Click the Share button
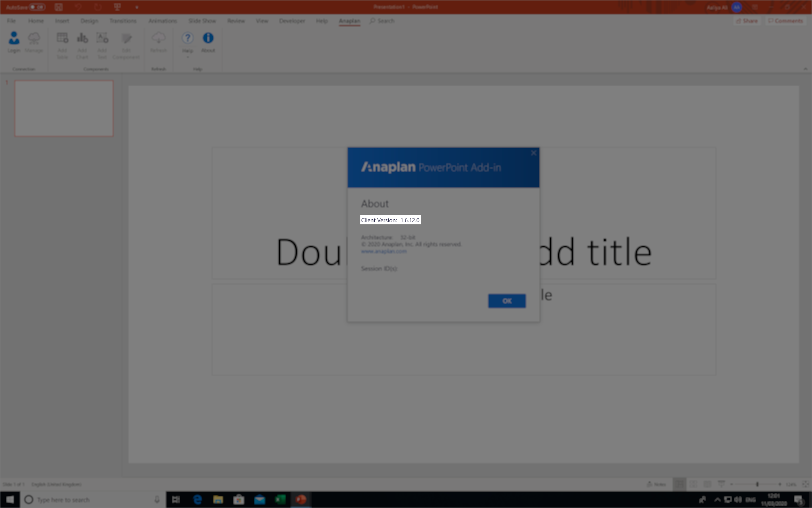Viewport: 812px width, 508px height. [747, 21]
